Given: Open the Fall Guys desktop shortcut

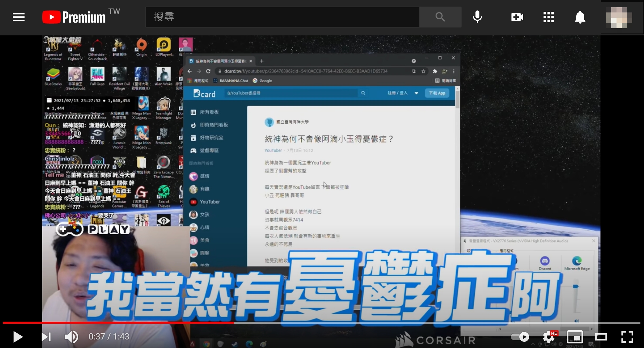Looking at the screenshot, I should coord(97,77).
